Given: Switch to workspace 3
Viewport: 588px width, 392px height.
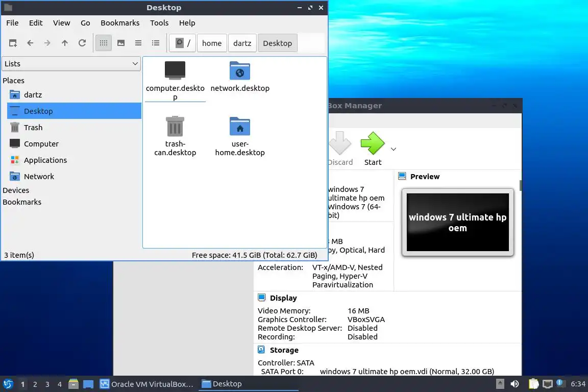Looking at the screenshot, I should (x=47, y=384).
